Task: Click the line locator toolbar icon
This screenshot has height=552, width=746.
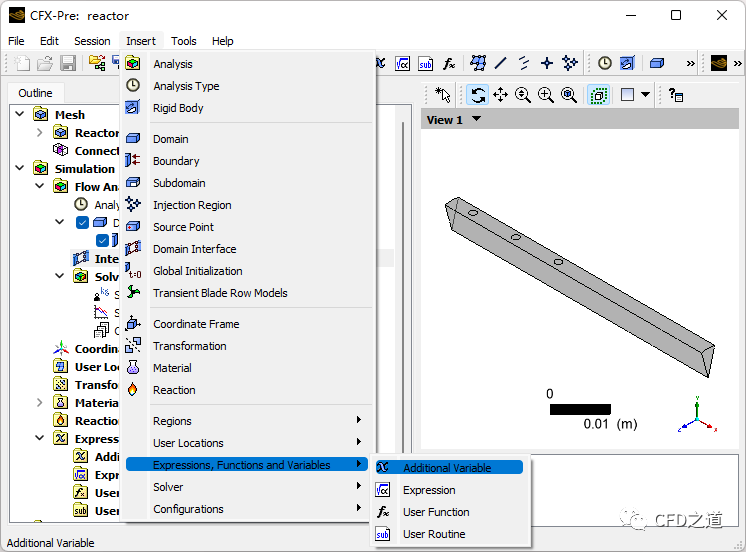Action: [501, 63]
